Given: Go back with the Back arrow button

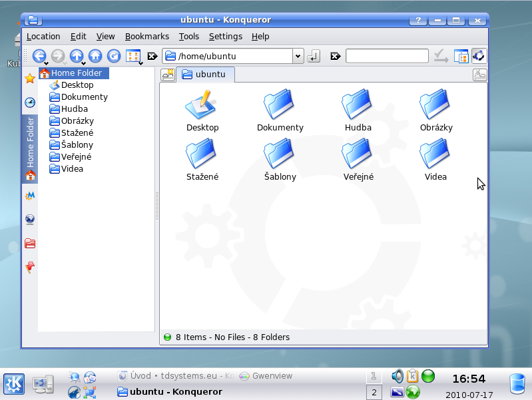Looking at the screenshot, I should click(x=39, y=56).
